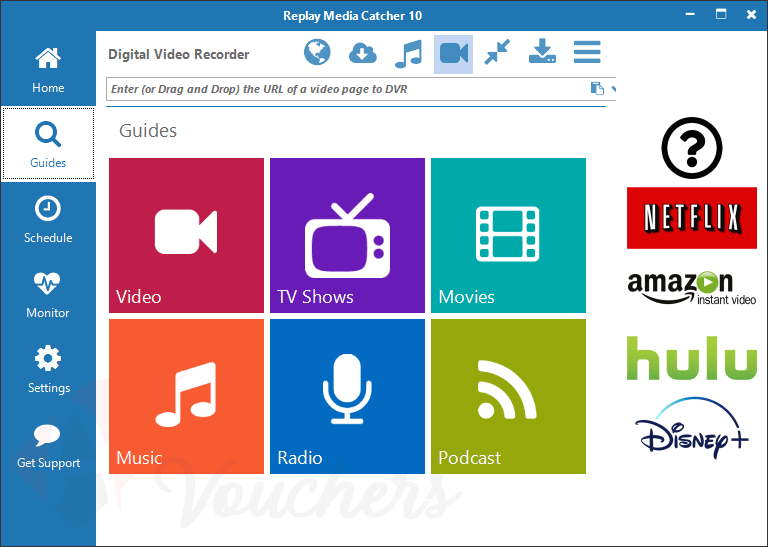
Task: Open the Music guide tile
Action: tap(186, 396)
